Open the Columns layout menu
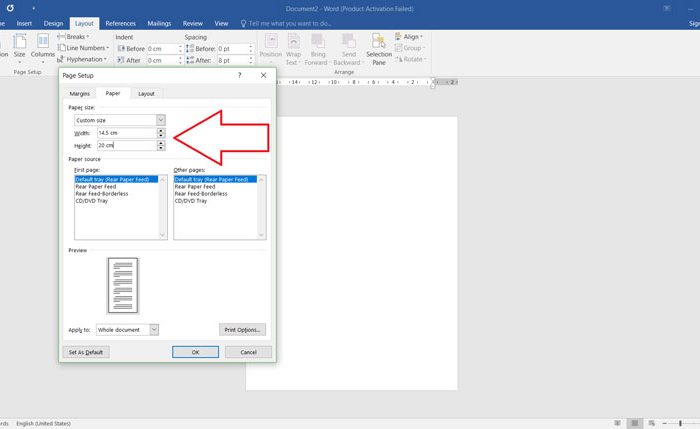700x429 pixels. click(x=42, y=47)
